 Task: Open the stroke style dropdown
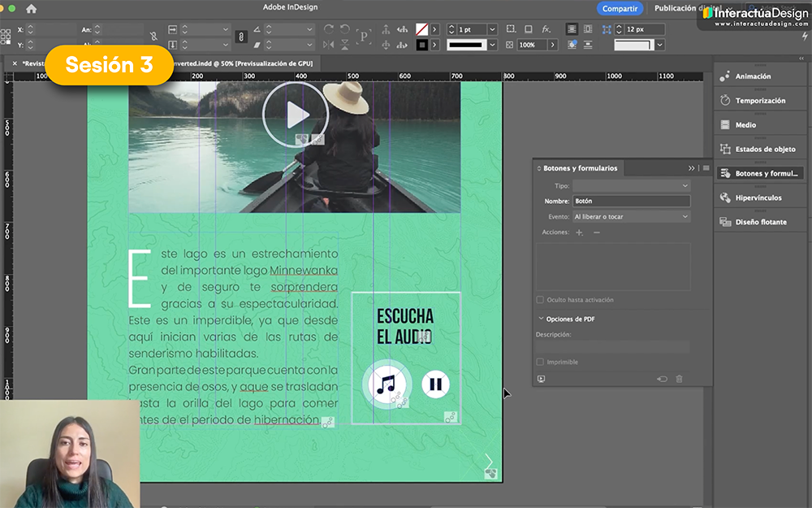click(493, 45)
